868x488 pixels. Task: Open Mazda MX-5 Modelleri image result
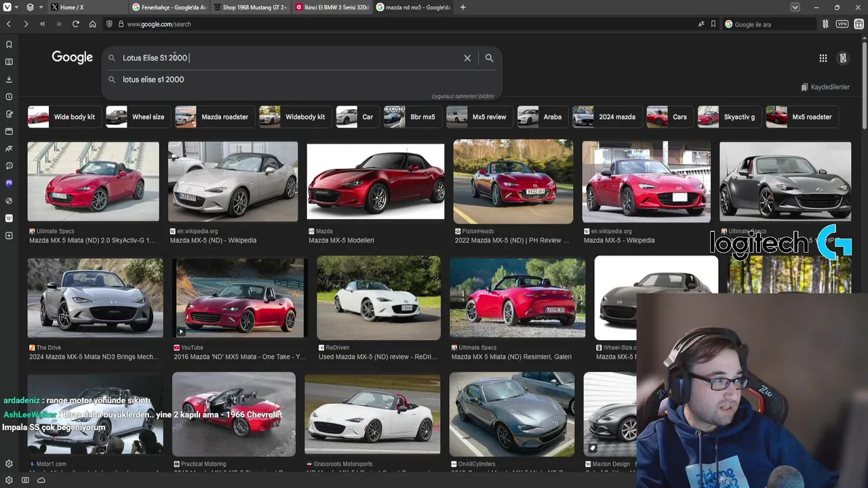[x=376, y=182]
